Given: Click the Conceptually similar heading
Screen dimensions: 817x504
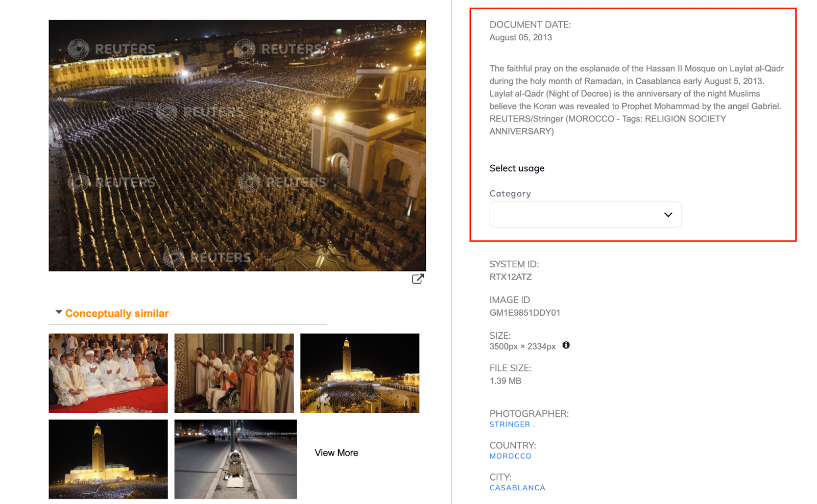Looking at the screenshot, I should pyautogui.click(x=117, y=313).
